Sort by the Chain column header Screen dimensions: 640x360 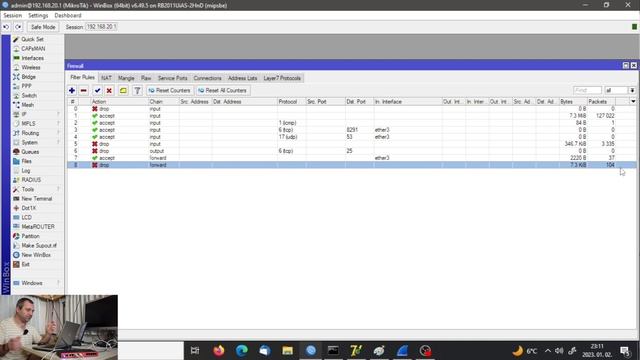tap(164, 102)
